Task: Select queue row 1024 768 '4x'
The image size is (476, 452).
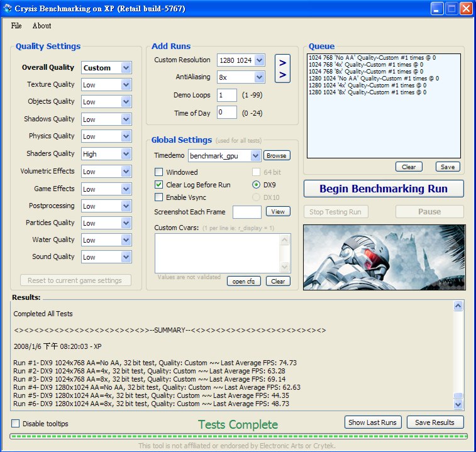Action: point(366,65)
